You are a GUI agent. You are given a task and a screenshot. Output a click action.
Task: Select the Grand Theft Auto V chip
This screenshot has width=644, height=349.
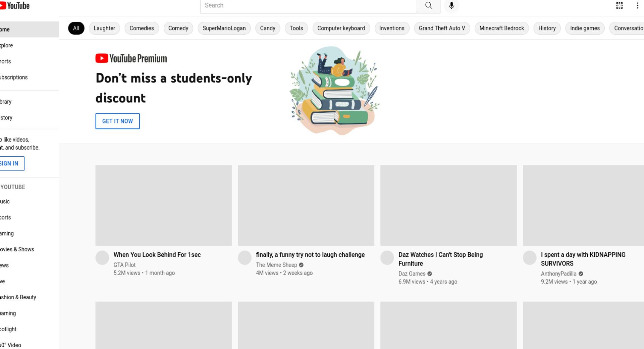(x=442, y=28)
